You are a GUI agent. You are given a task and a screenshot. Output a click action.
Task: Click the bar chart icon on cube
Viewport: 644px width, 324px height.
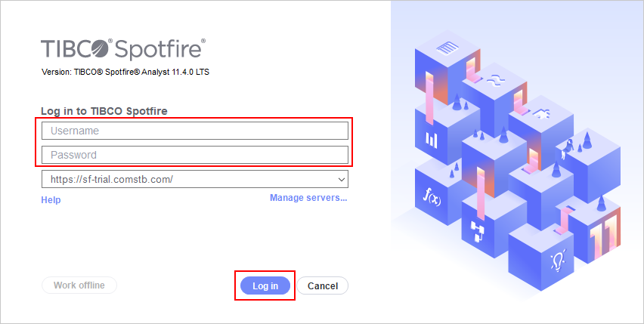pos(432,140)
